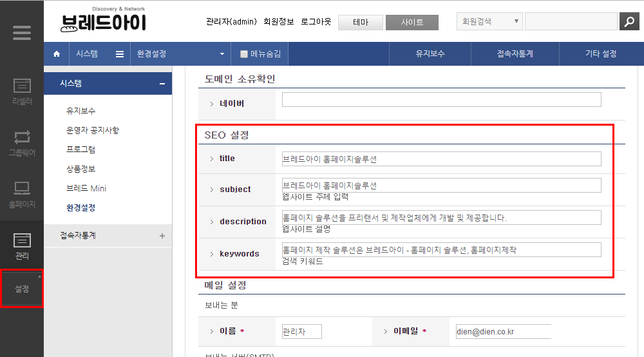Open the 그룹웨어 sidebar icon
The image size is (644, 357).
click(x=22, y=143)
